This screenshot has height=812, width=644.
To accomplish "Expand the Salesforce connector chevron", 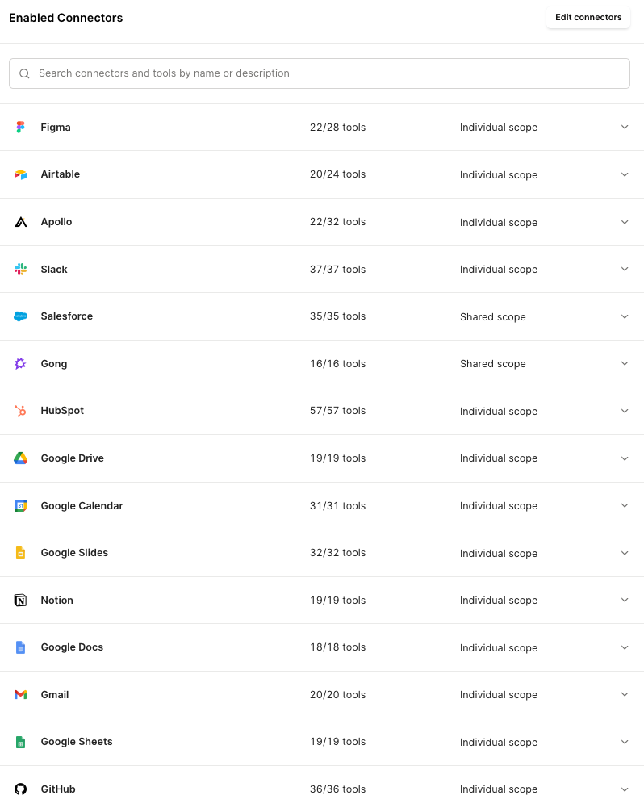I will coord(625,316).
